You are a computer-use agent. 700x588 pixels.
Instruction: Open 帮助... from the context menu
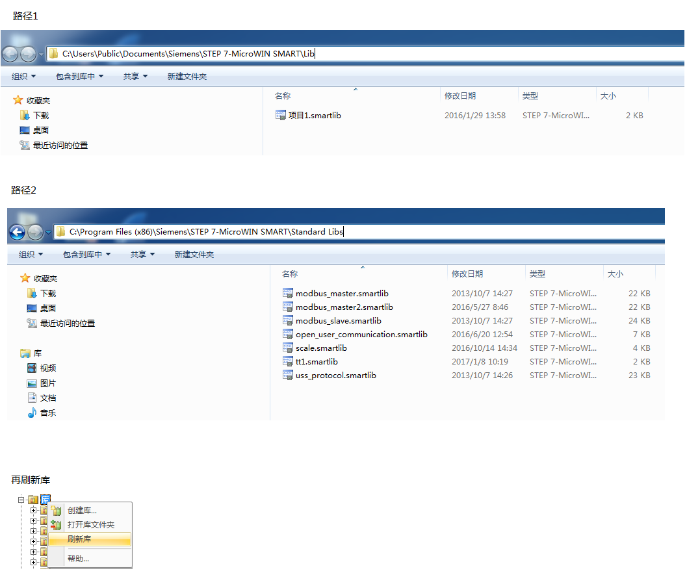pos(90,559)
